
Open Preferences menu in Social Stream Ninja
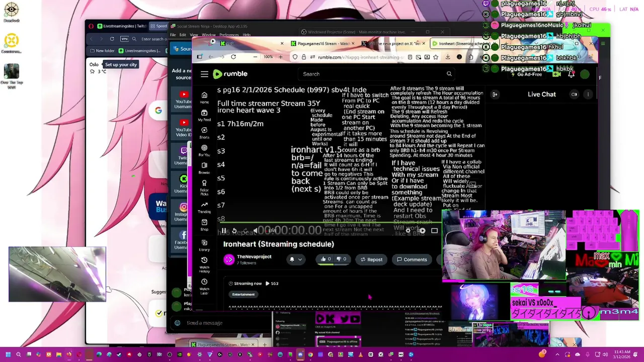229,35
